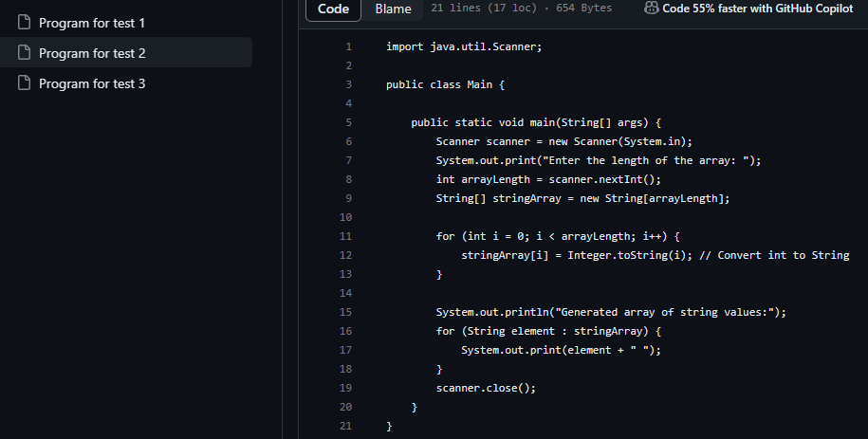Select line number 6
Image resolution: width=868 pixels, height=439 pixels.
(348, 141)
